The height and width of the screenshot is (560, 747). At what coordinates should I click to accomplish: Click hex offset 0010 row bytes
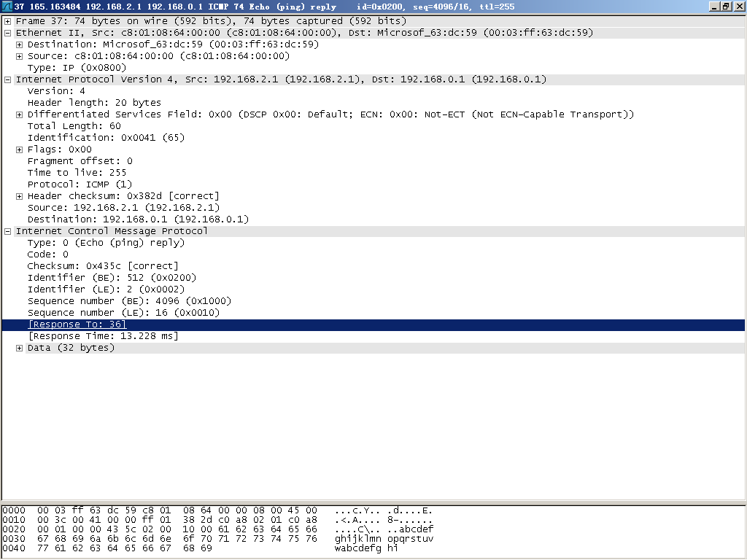click(x=177, y=520)
